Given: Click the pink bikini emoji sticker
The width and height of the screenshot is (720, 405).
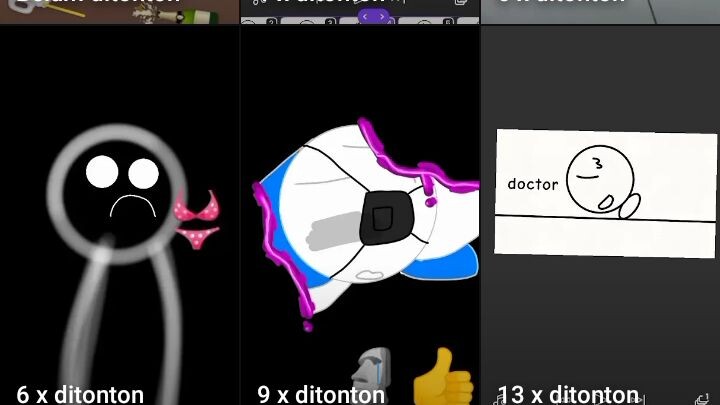Looking at the screenshot, I should click(196, 220).
